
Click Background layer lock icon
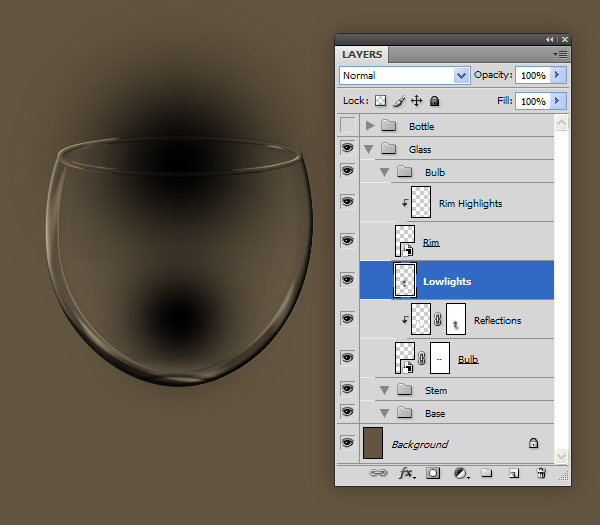click(x=533, y=443)
